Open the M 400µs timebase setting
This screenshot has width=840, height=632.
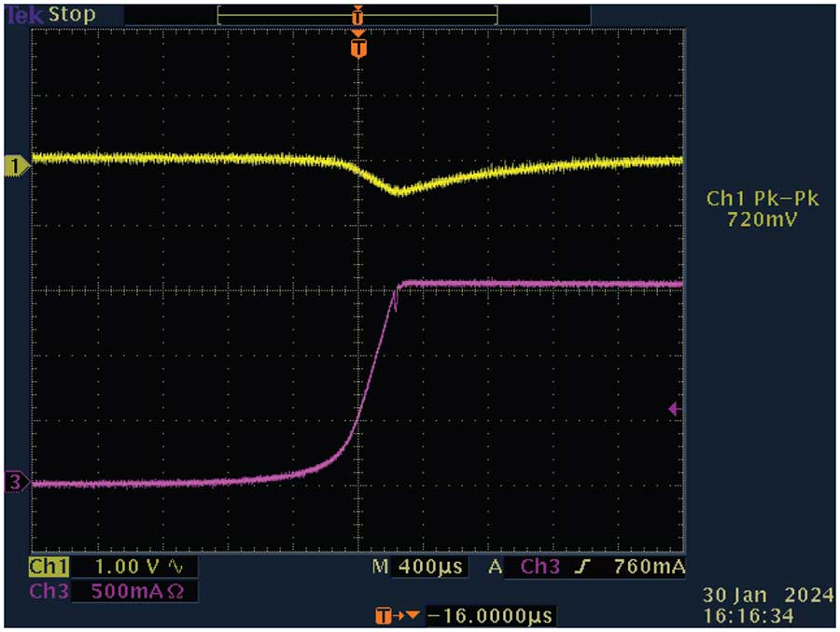coord(418,568)
